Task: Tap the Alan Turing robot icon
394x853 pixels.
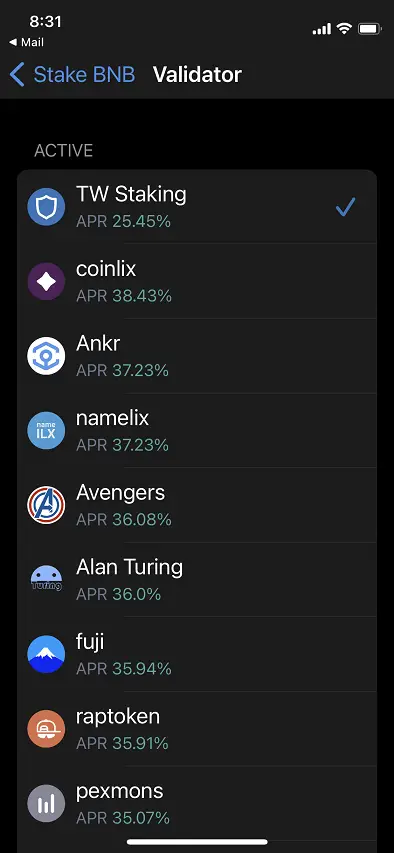Action: pyautogui.click(x=46, y=579)
